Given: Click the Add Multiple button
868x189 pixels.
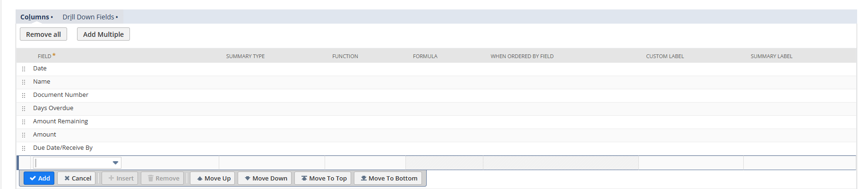Looking at the screenshot, I should (x=103, y=34).
